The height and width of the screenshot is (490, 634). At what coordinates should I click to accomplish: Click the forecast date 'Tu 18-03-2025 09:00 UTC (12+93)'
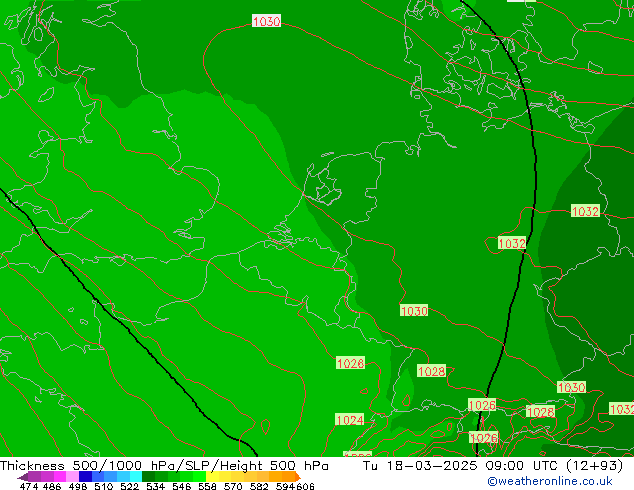coord(493,466)
